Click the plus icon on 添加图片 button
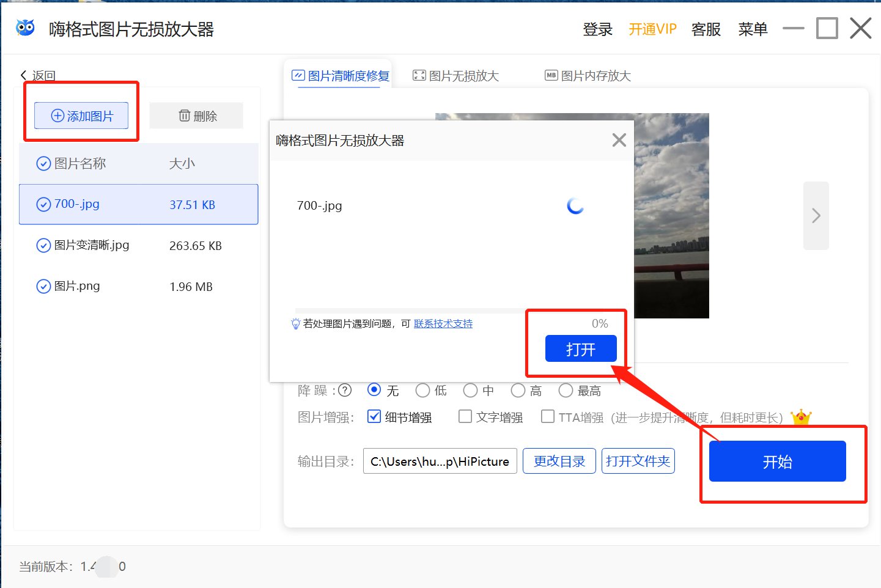 pyautogui.click(x=58, y=116)
